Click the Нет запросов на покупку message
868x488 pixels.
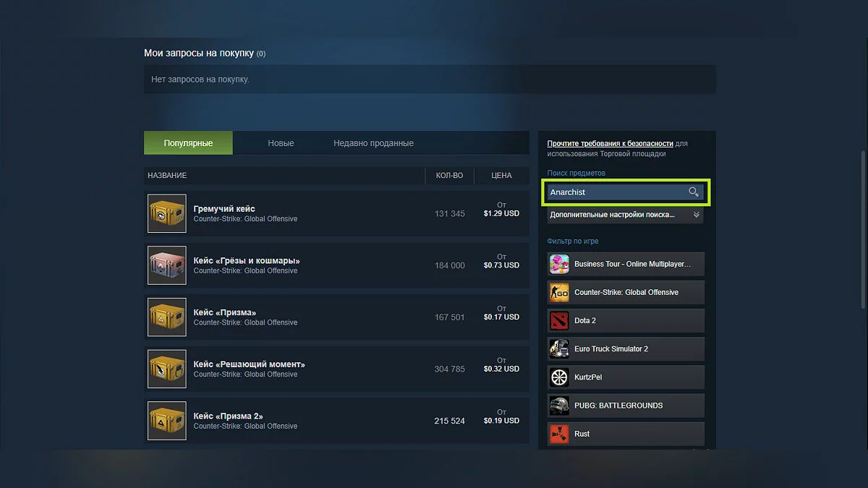tap(200, 79)
